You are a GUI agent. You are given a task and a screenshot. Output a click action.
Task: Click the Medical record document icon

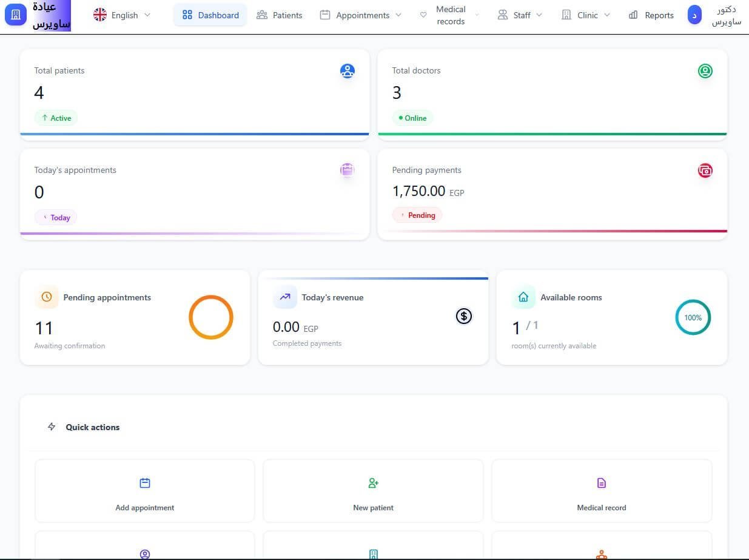coord(602,483)
